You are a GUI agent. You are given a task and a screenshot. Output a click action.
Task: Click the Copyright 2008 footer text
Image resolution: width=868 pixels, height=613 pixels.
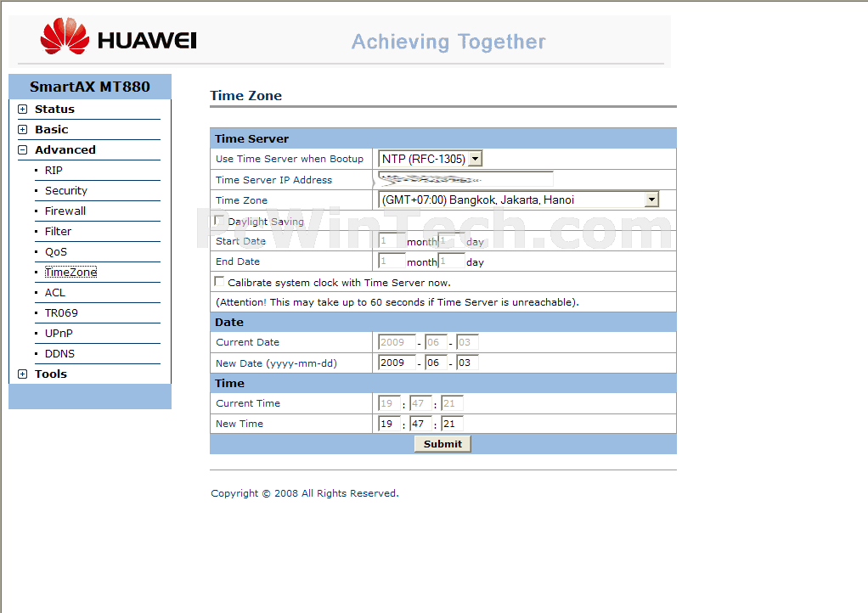pyautogui.click(x=304, y=493)
